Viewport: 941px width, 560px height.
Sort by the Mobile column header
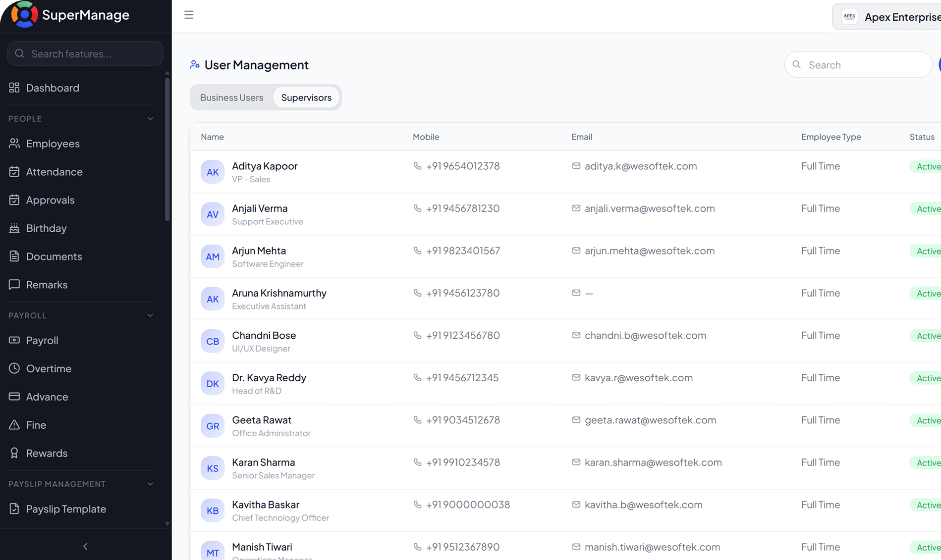[426, 137]
